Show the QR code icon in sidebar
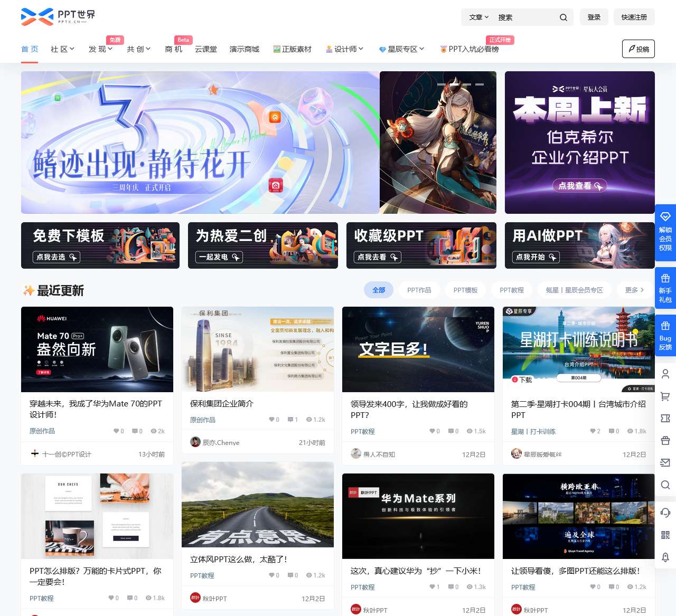Image resolution: width=676 pixels, height=616 pixels. point(665,535)
